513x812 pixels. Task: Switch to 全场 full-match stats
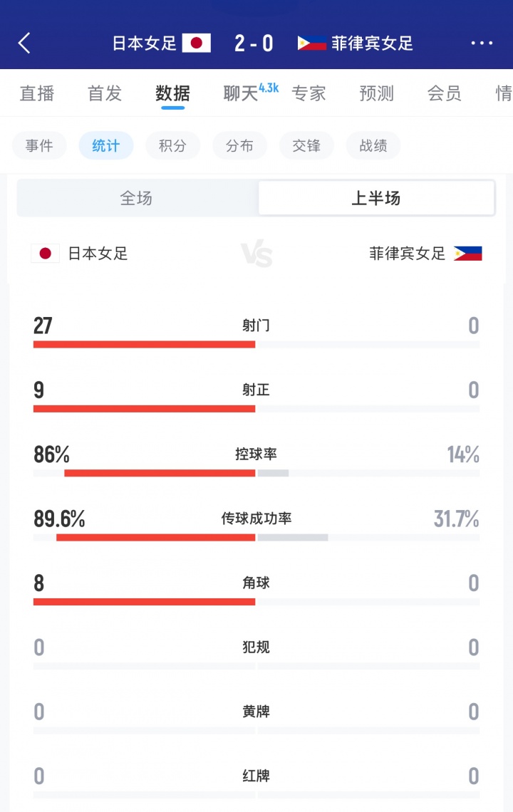(x=136, y=198)
